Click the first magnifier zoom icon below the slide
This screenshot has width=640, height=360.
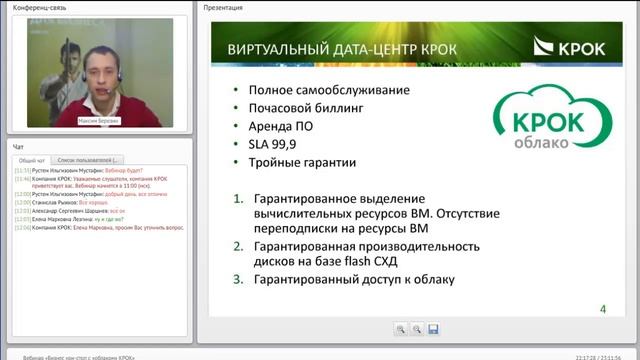(x=400, y=329)
